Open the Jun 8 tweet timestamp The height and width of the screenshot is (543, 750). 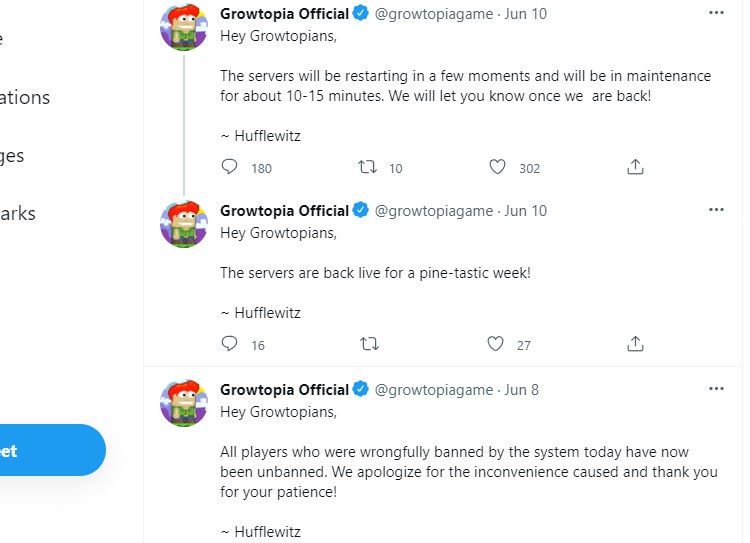click(521, 390)
